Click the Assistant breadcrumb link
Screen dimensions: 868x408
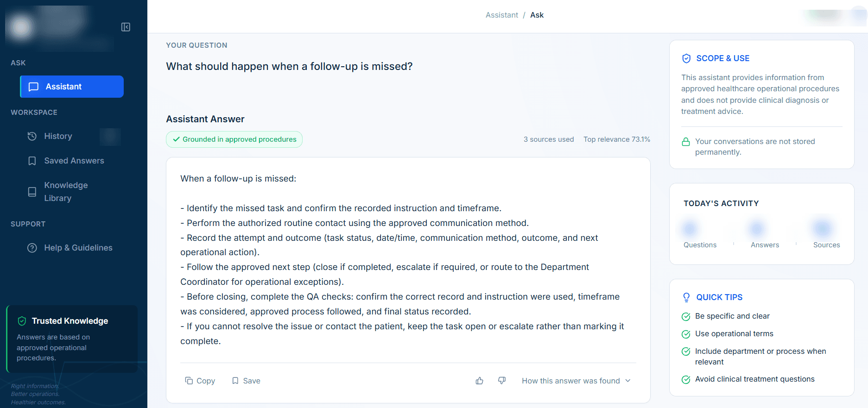coord(501,15)
